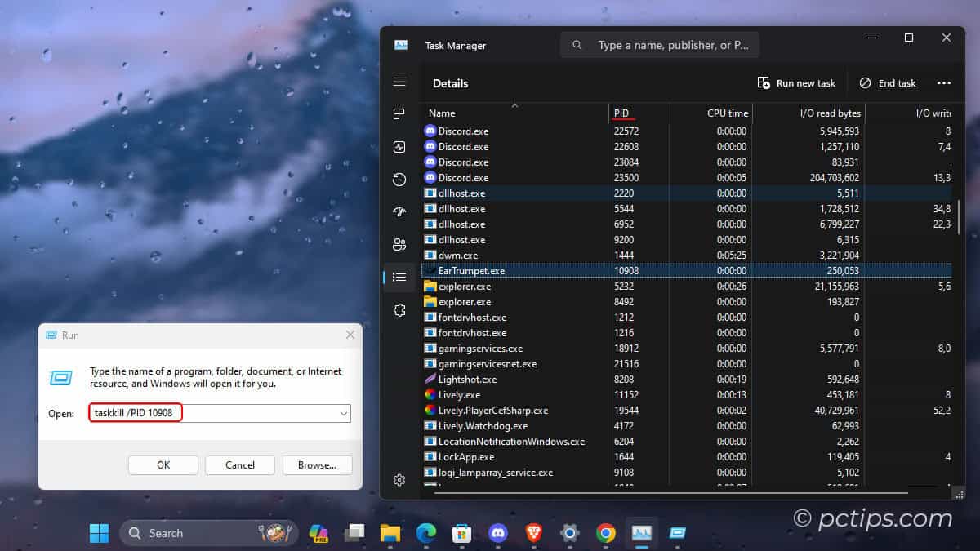Open the navigation hamburger menu

(399, 82)
